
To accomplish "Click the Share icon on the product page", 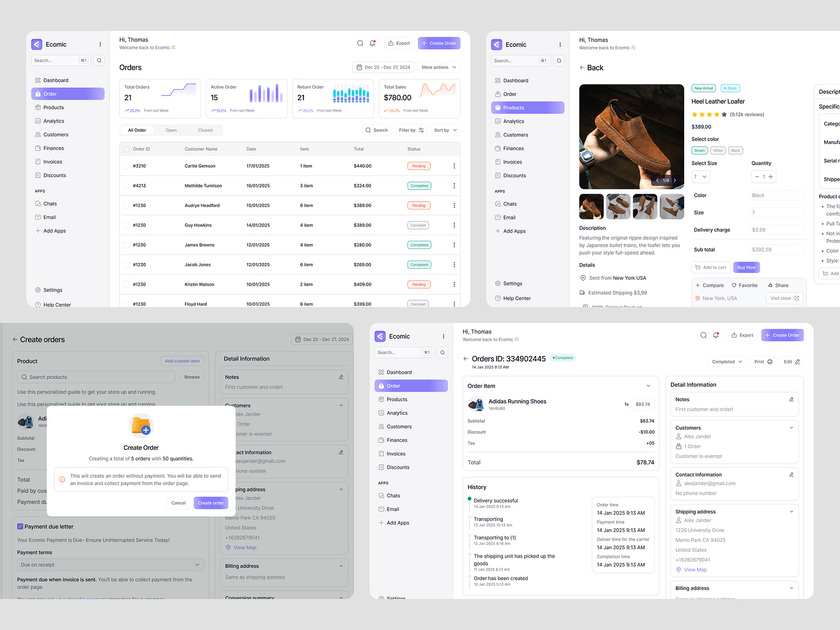I will coord(770,285).
